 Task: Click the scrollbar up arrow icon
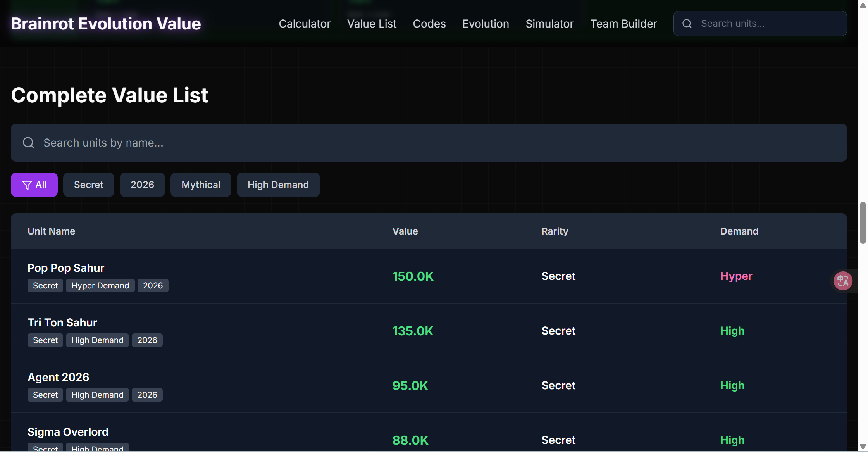pyautogui.click(x=863, y=4)
